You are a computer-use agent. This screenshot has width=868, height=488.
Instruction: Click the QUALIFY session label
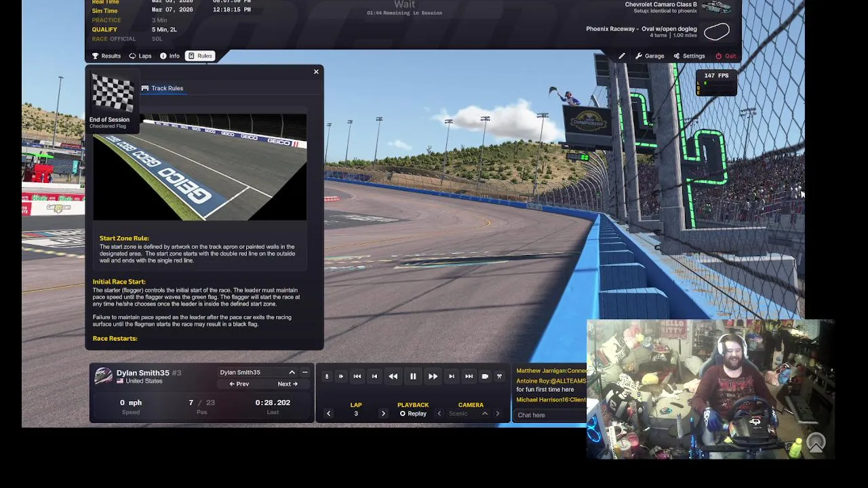(x=104, y=30)
